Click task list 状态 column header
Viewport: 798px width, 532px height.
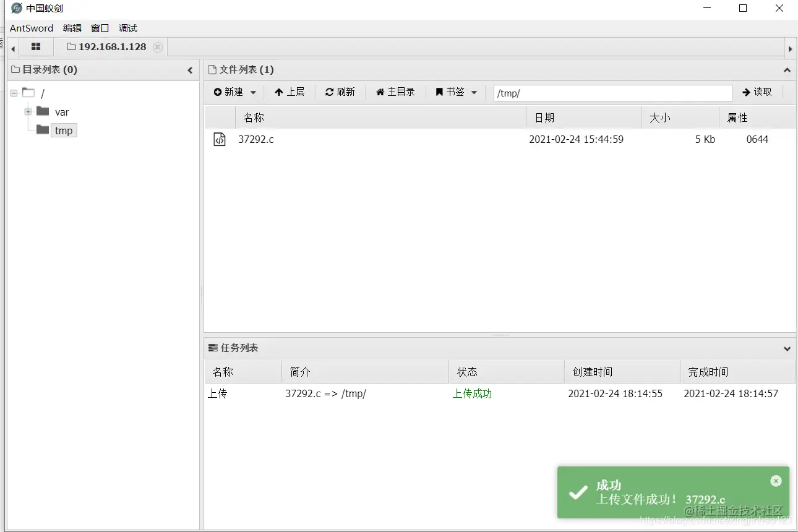[x=507, y=372]
